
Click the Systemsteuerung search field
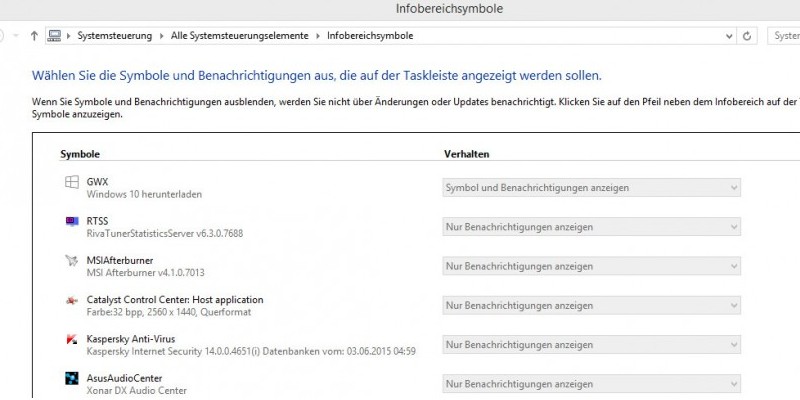784,36
